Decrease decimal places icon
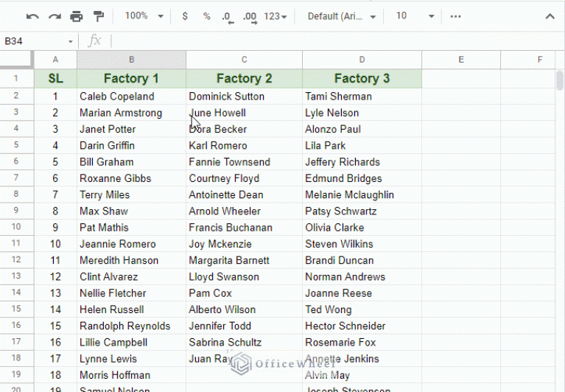 point(228,17)
